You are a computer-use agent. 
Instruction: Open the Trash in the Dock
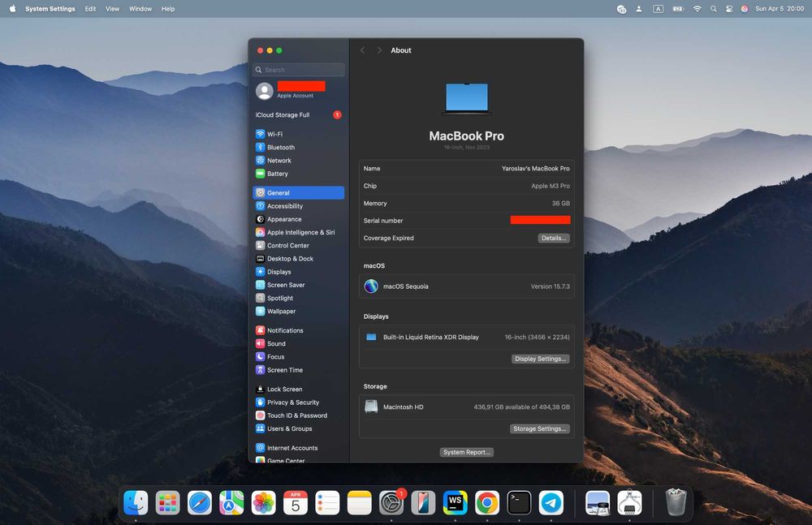pos(676,502)
